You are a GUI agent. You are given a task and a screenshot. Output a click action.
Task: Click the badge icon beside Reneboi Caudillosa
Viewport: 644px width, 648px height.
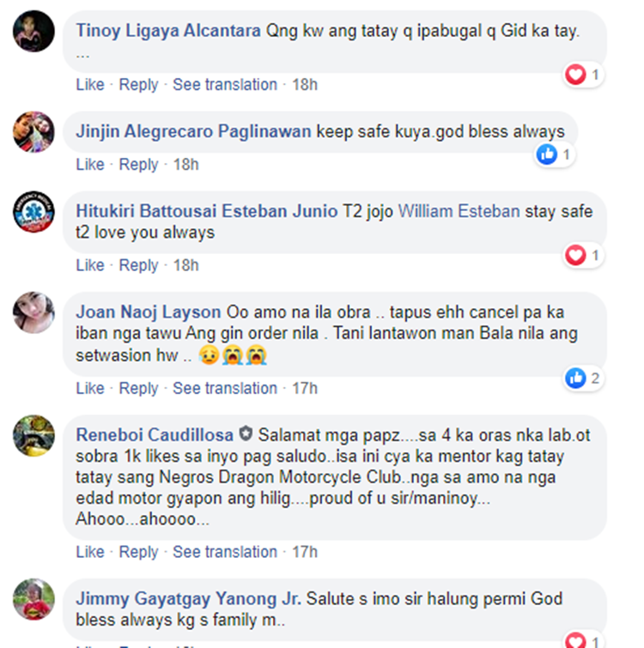pyautogui.click(x=246, y=434)
